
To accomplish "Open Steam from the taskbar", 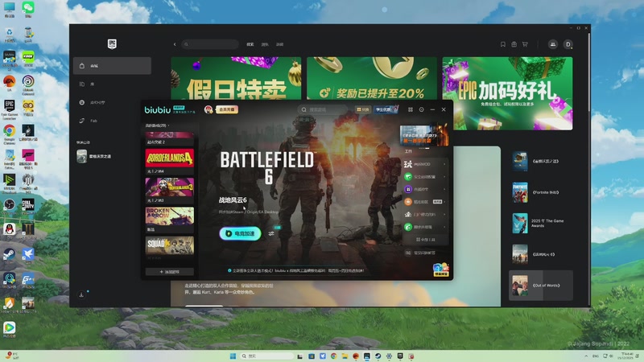I will (378, 356).
